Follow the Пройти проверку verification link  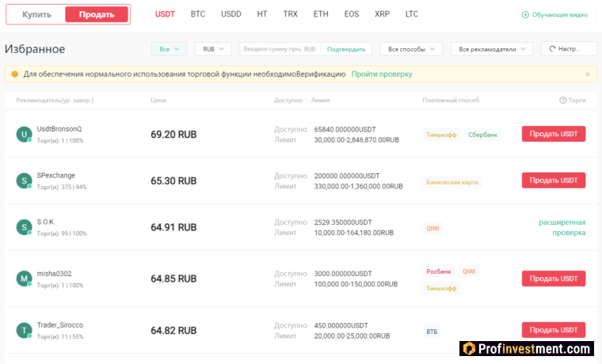[382, 74]
